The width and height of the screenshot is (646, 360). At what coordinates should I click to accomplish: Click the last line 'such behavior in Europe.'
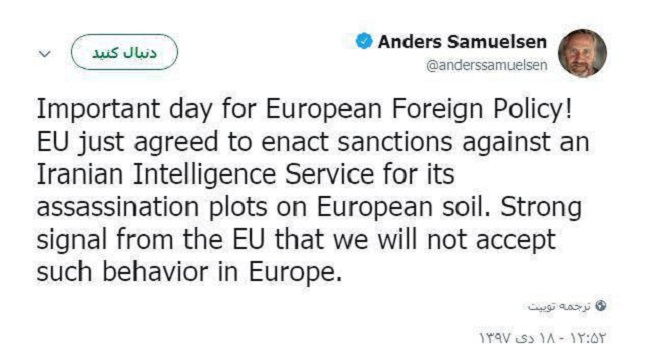point(190,272)
